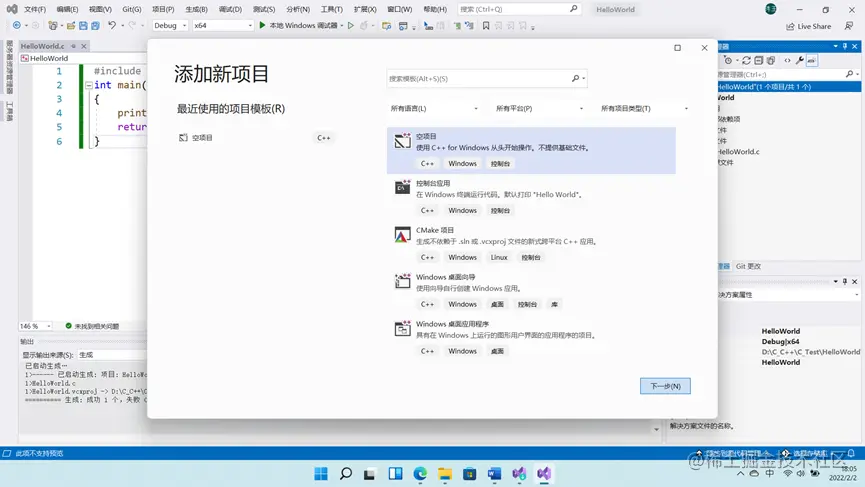Select the solution 'HelloWorld' row in Solution Explorer
The height and width of the screenshot is (487, 865).
789,87
